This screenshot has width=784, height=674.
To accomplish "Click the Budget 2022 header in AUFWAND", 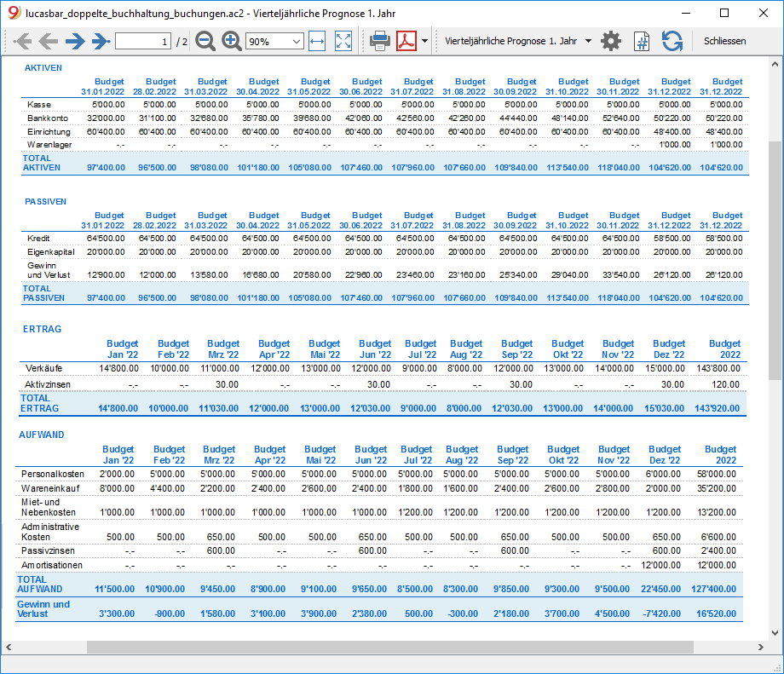I will coord(720,454).
